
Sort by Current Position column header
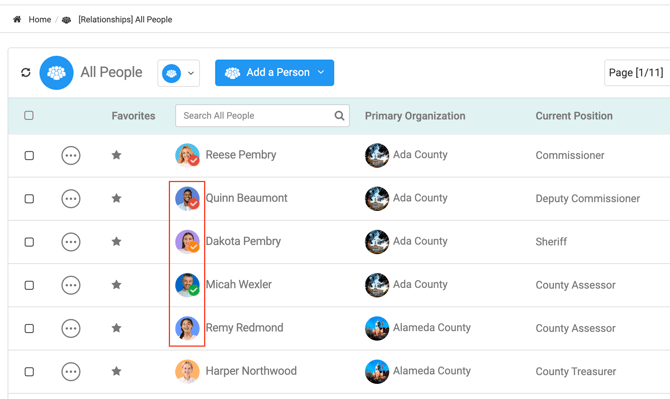pos(574,116)
